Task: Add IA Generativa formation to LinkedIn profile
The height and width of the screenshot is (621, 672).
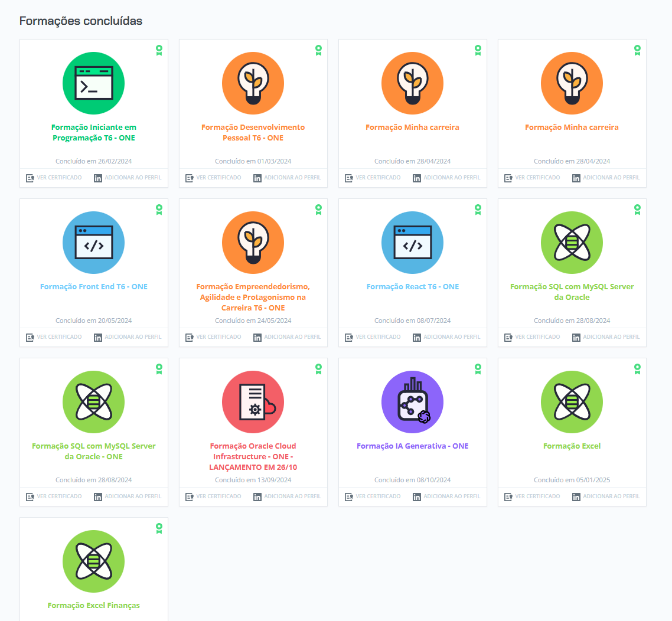Action: pos(446,496)
